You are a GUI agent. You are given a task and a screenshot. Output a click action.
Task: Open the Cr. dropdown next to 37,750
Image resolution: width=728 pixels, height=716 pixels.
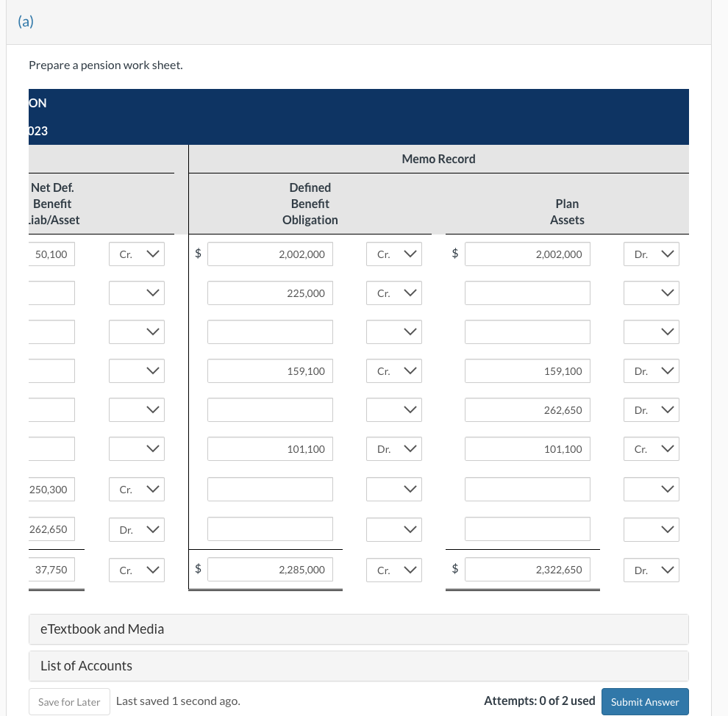pyautogui.click(x=137, y=570)
